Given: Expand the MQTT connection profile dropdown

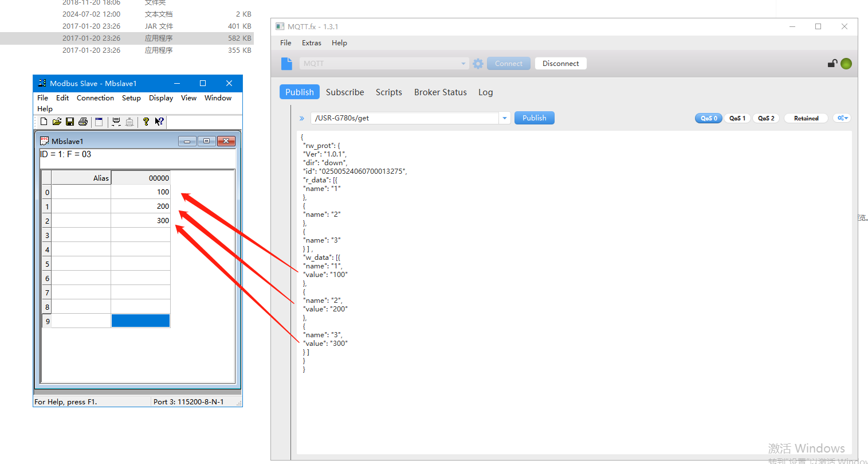Looking at the screenshot, I should (464, 64).
